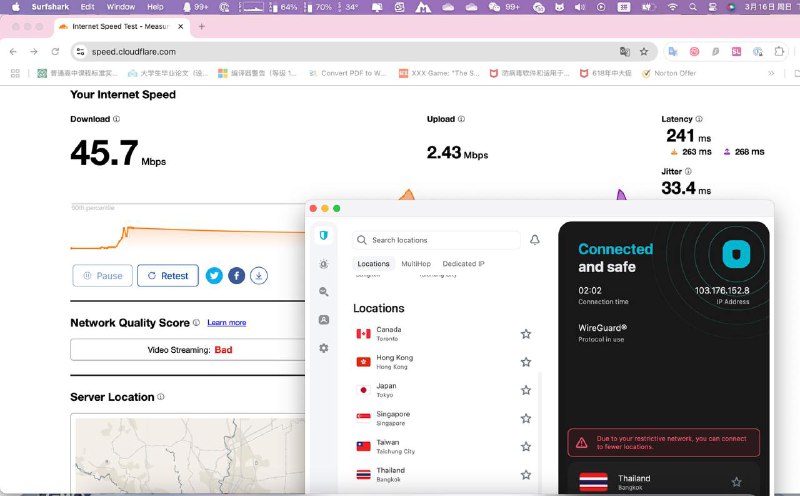Open the Alternative ID sidebar icon in Surfshark

tap(323, 319)
